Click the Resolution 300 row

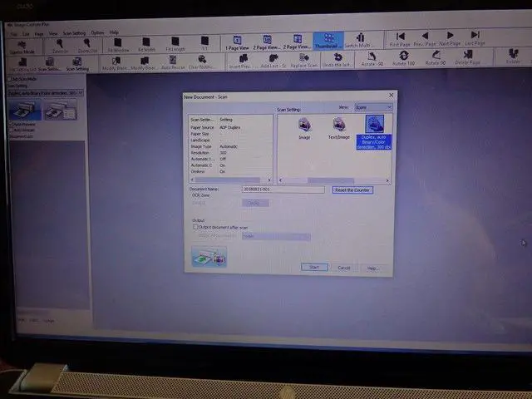click(x=230, y=153)
